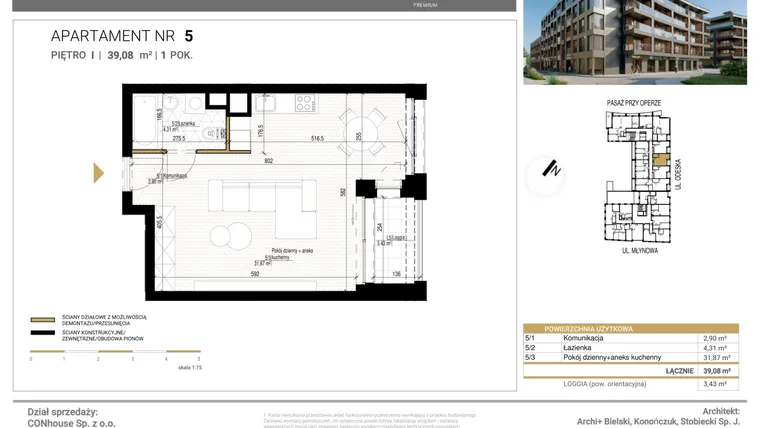Click the 'UL. MŁYNOWA' street label

click(x=640, y=251)
